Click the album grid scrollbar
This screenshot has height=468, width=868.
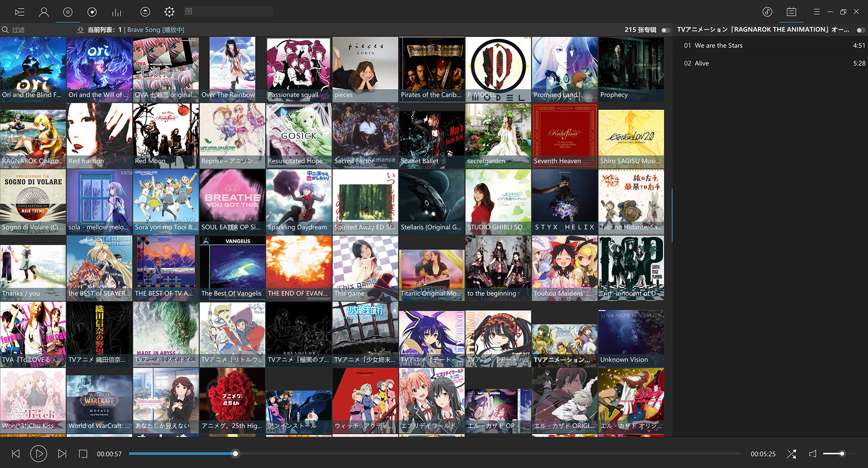672,215
